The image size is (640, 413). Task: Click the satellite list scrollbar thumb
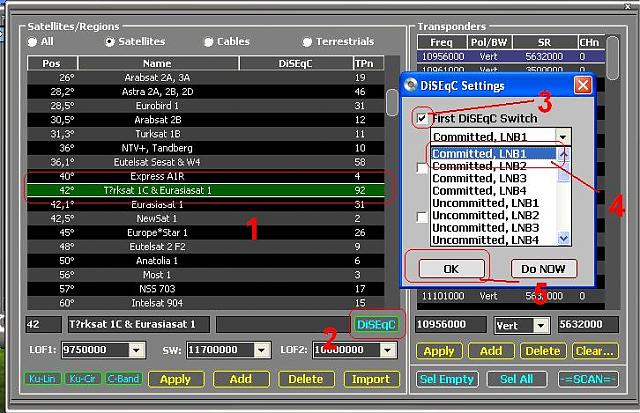(392, 102)
